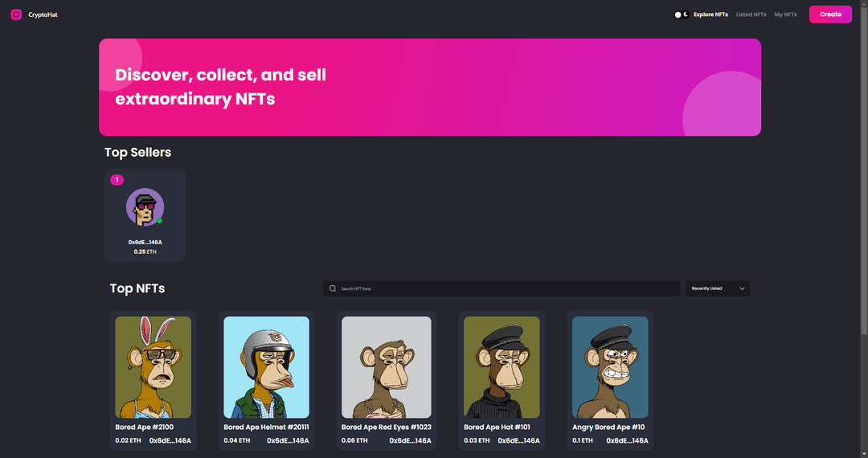This screenshot has width=868, height=458.
Task: Open Bored Ape Helmet #20111 image
Action: [266, 367]
